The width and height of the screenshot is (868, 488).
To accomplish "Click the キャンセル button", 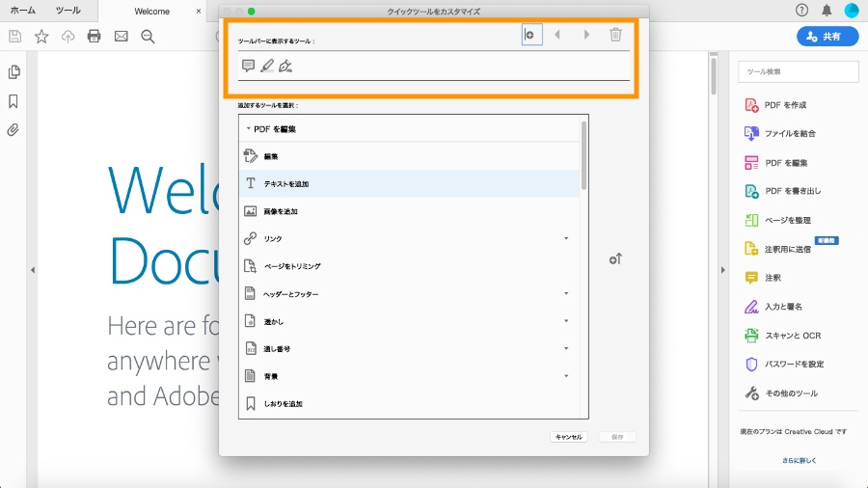I will (x=568, y=437).
